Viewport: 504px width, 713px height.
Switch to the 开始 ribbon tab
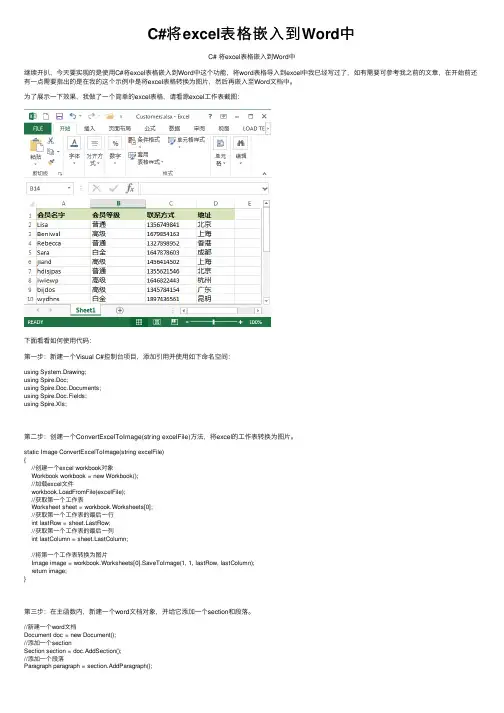tap(65, 129)
